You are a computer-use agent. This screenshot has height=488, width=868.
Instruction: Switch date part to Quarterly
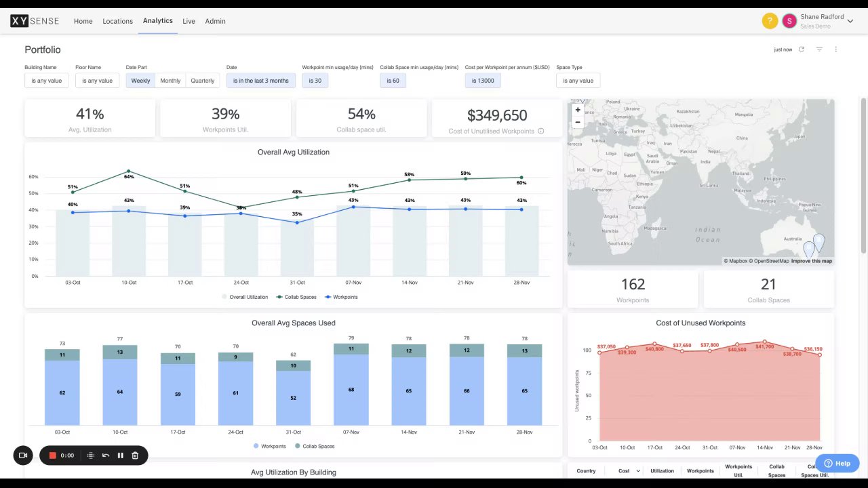point(203,81)
